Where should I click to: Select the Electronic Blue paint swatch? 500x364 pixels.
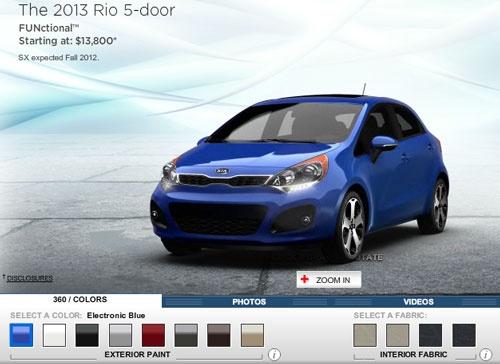[21, 335]
